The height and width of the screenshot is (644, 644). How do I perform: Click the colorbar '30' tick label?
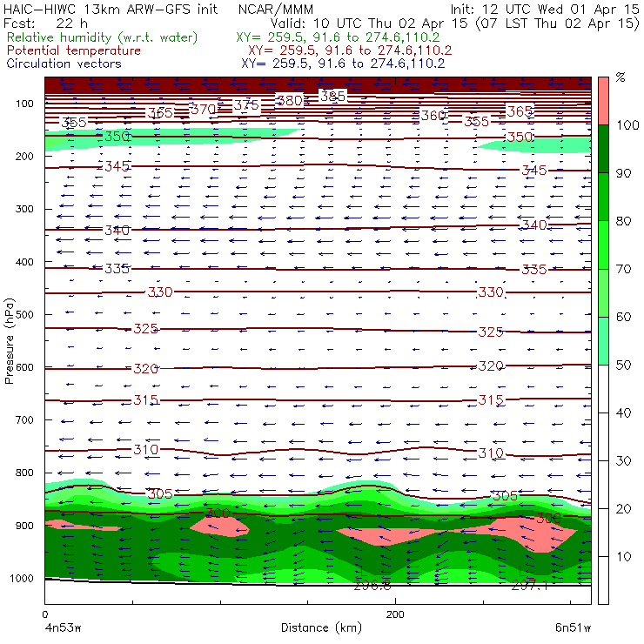[623, 461]
